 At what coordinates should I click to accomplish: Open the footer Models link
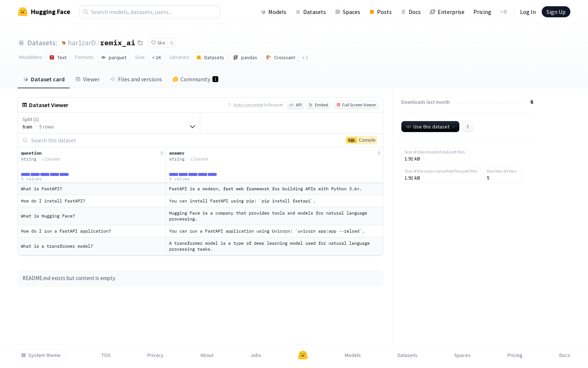(353, 355)
